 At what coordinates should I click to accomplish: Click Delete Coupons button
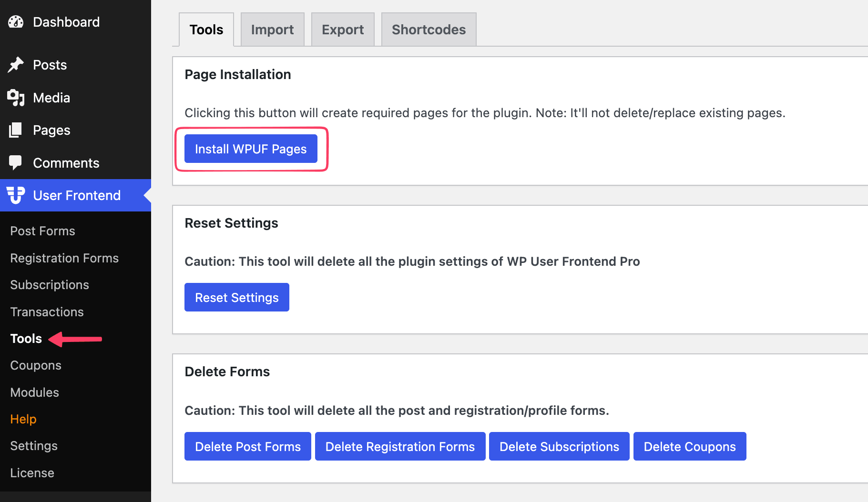click(690, 447)
